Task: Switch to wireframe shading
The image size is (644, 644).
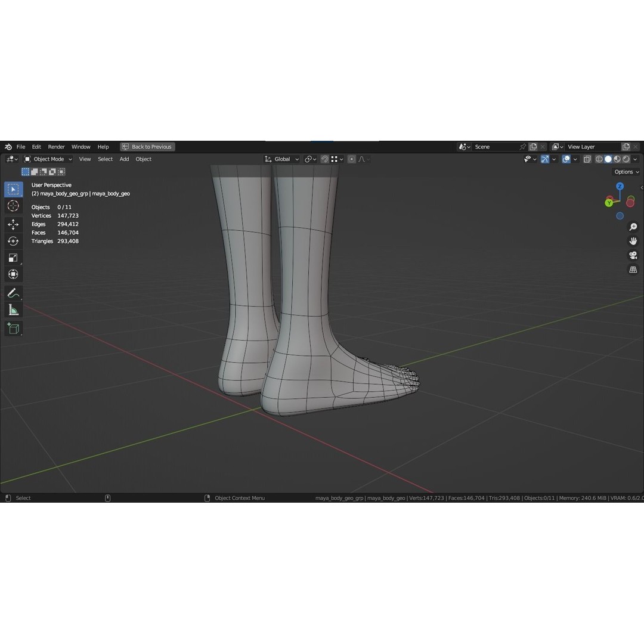Action: click(599, 159)
